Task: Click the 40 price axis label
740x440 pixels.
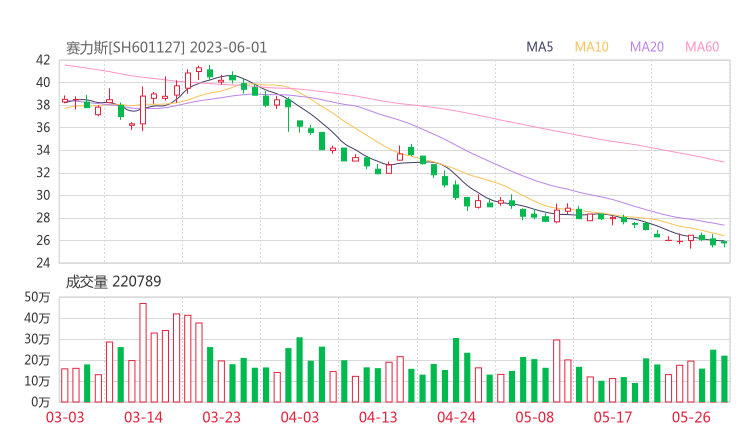Action: [x=43, y=83]
